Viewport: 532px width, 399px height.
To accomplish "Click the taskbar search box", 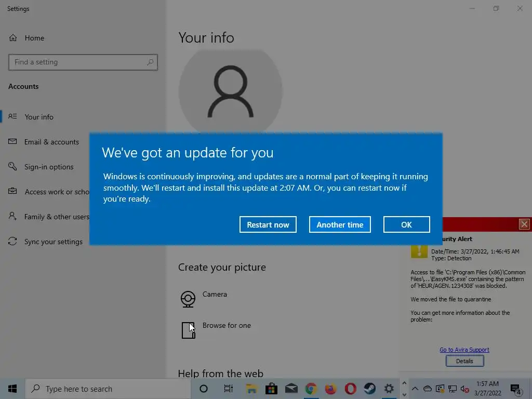I will coord(108,389).
